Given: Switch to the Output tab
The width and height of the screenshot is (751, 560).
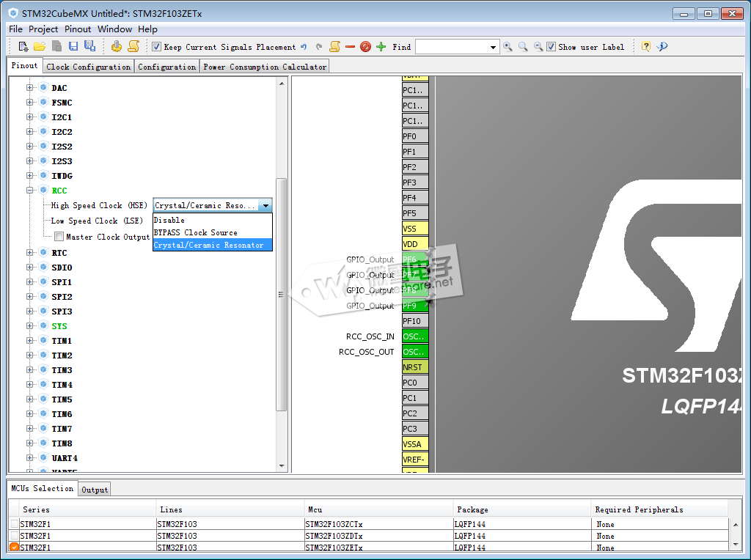Looking at the screenshot, I should tap(95, 490).
